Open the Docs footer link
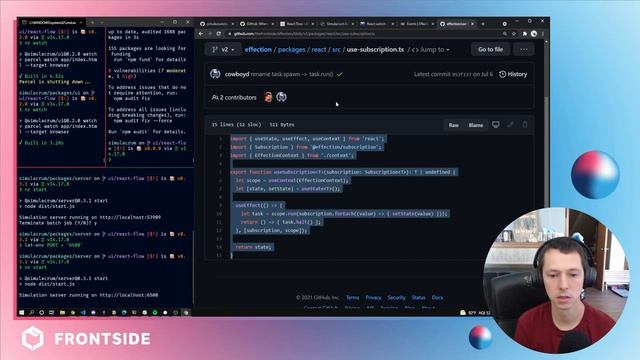Image resolution: width=640 pixels, height=360 pixels. click(x=437, y=298)
